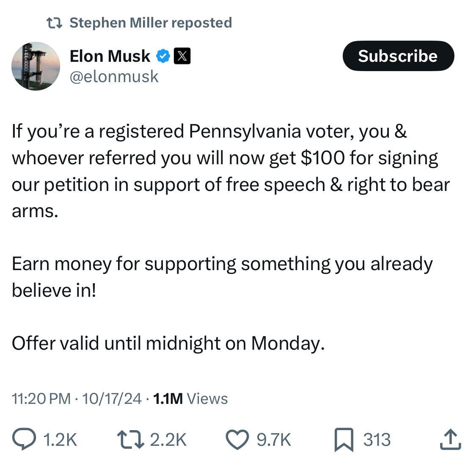Select the Elon Musk display name

click(110, 55)
